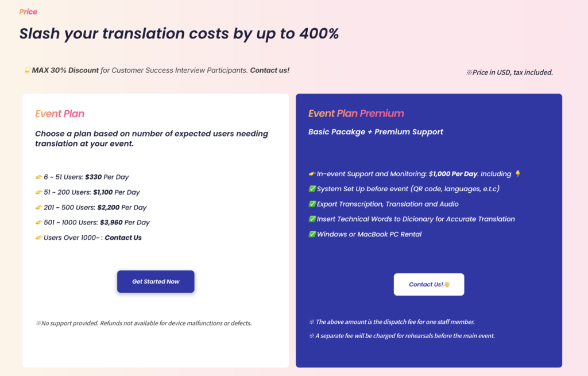Click pointing hand icon beside In-event Support

click(312, 174)
